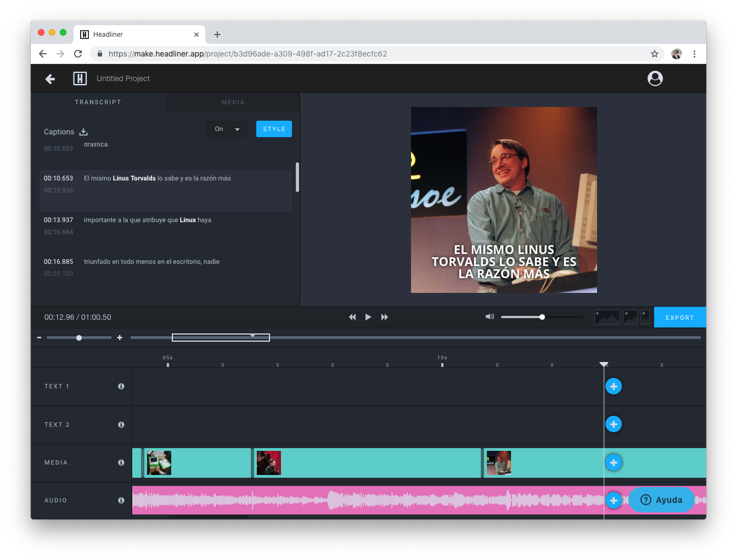The image size is (737, 560).
Task: Open your account profile icon
Action: 655,78
